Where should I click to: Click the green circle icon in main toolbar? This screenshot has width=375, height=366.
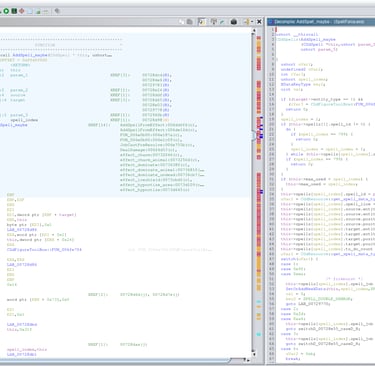coord(6,11)
